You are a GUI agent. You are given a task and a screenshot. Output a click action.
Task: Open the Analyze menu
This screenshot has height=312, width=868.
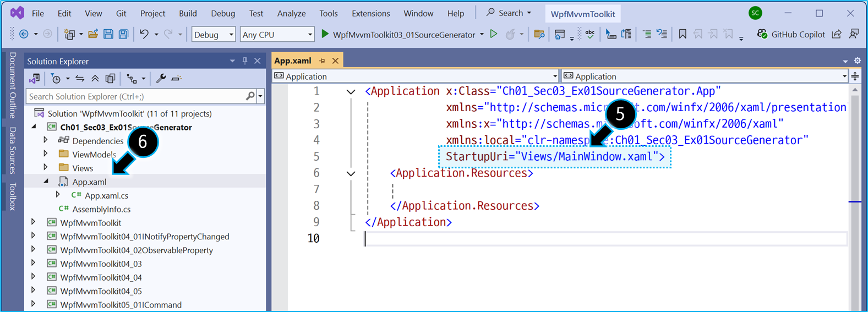pyautogui.click(x=291, y=13)
